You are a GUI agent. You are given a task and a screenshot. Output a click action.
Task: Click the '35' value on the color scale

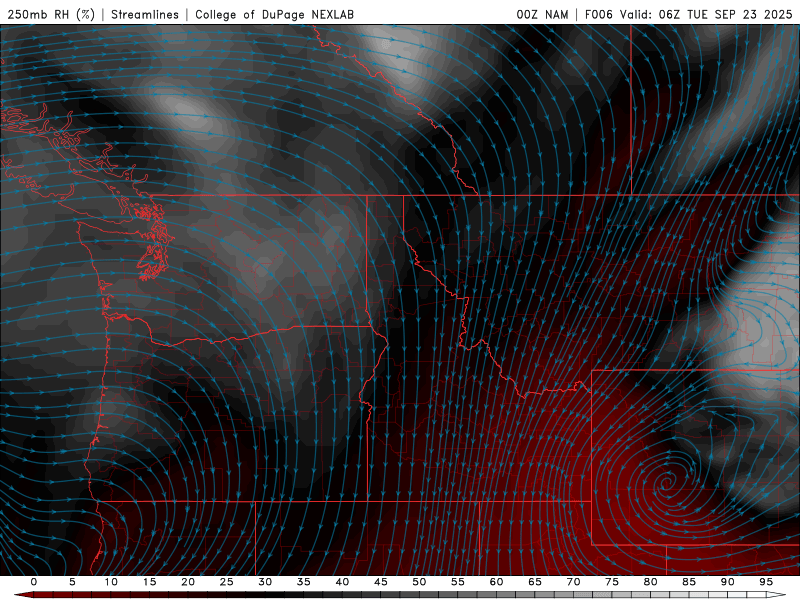(304, 582)
